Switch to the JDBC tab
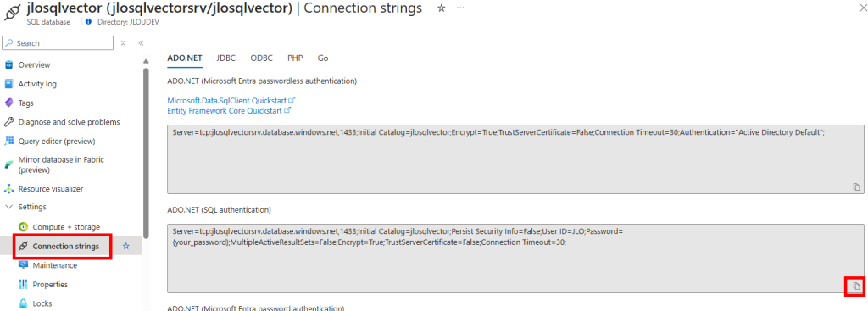868x311 pixels. click(x=225, y=58)
